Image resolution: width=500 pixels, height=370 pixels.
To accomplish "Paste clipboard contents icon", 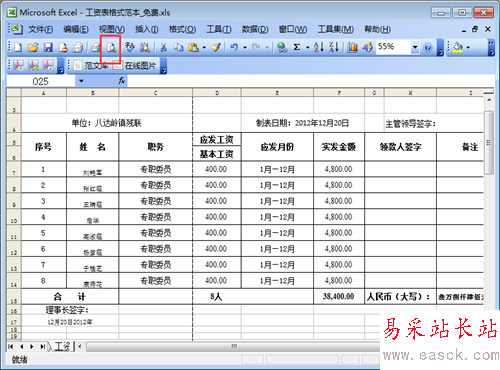I will click(x=193, y=48).
